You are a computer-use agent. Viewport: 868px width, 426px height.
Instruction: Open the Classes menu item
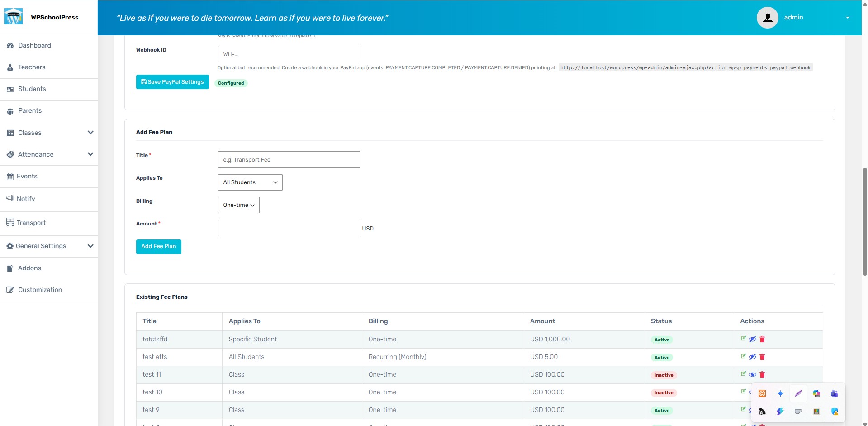49,133
